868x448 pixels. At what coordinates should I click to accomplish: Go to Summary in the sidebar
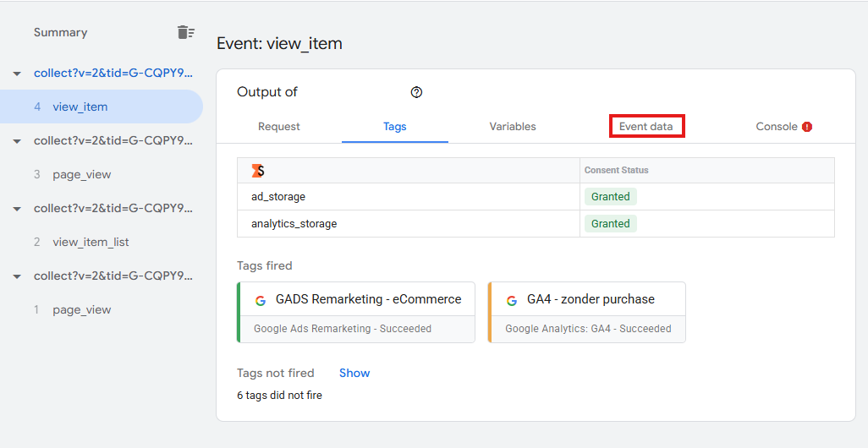(x=60, y=32)
